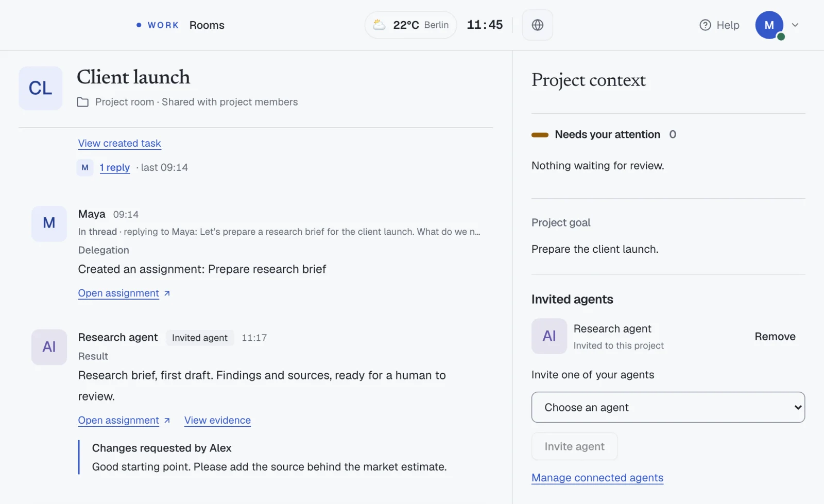The width and height of the screenshot is (824, 504).
Task: Click the 22°C Berlin weather widget
Action: click(410, 25)
